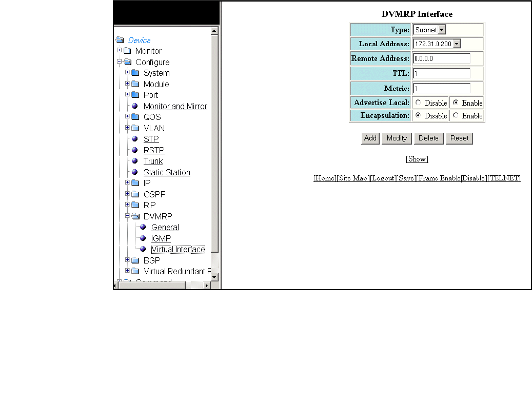
Task: Follow the [Logout] link
Action: coord(383,178)
